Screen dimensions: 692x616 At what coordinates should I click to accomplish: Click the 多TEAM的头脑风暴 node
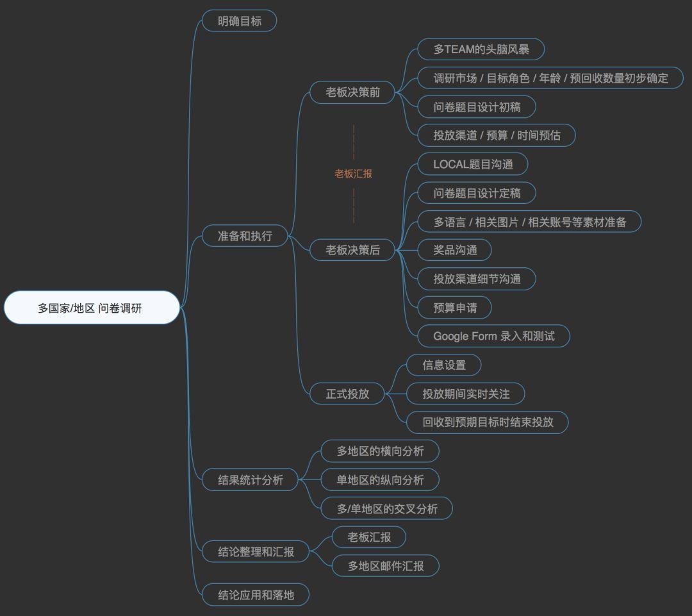(x=481, y=49)
